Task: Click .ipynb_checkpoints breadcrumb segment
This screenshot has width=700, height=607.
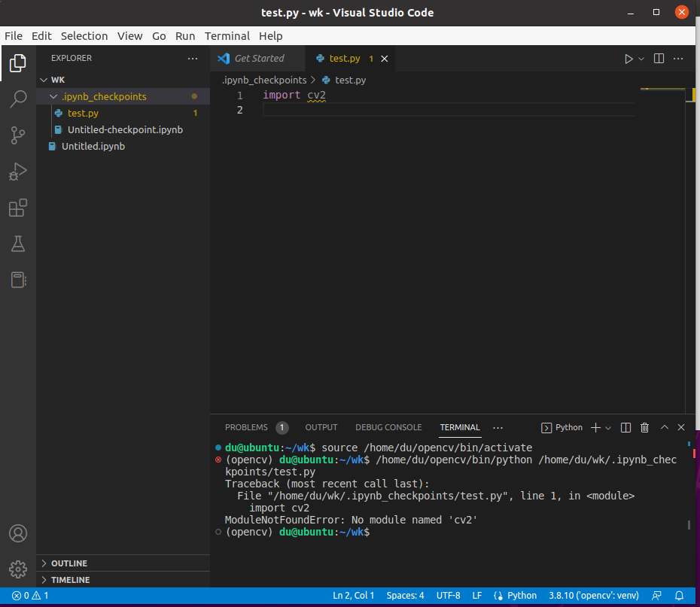Action: [x=264, y=80]
